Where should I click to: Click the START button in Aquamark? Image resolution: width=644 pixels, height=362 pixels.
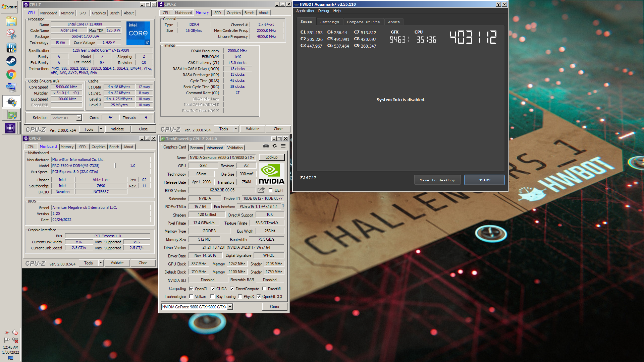pos(484,180)
